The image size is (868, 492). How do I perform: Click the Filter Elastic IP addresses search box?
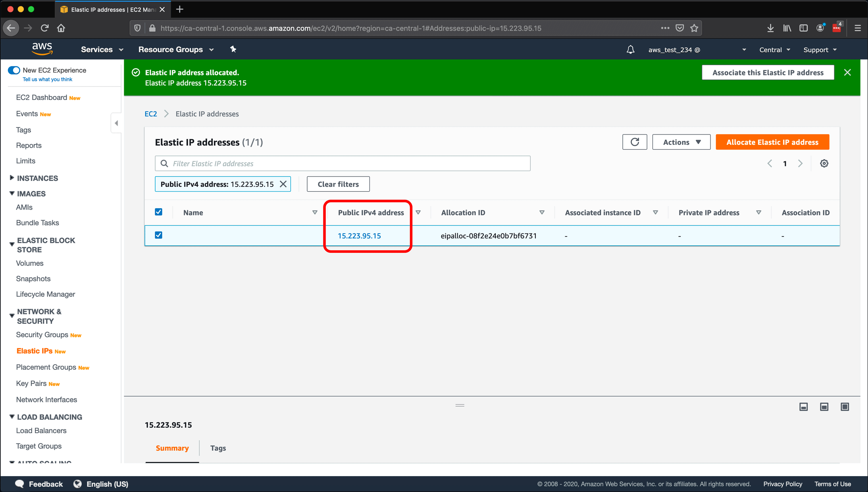343,163
